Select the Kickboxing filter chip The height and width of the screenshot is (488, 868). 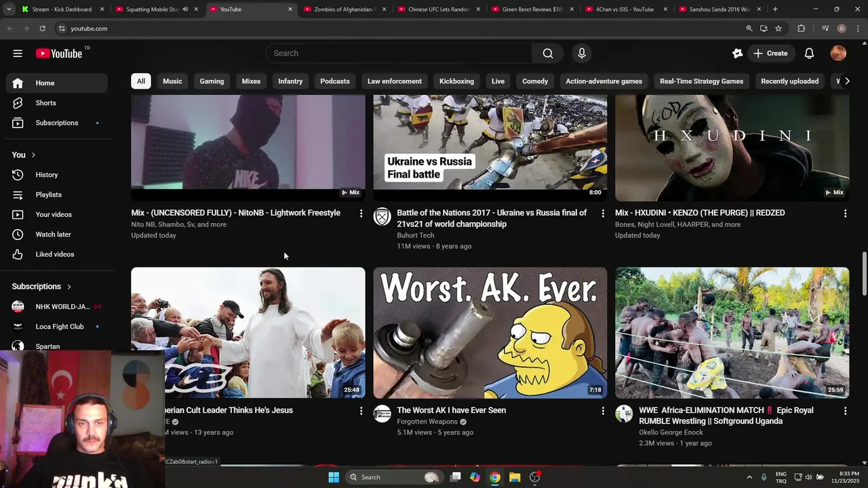(456, 81)
